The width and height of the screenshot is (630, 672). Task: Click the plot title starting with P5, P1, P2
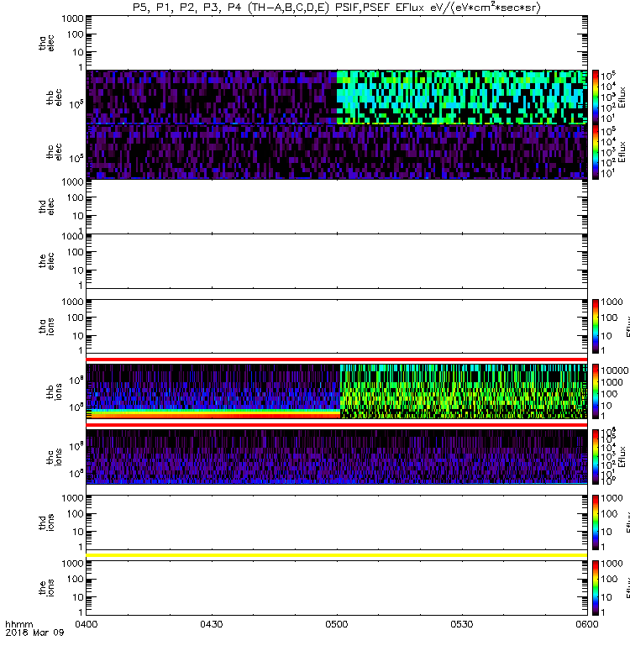click(x=337, y=8)
